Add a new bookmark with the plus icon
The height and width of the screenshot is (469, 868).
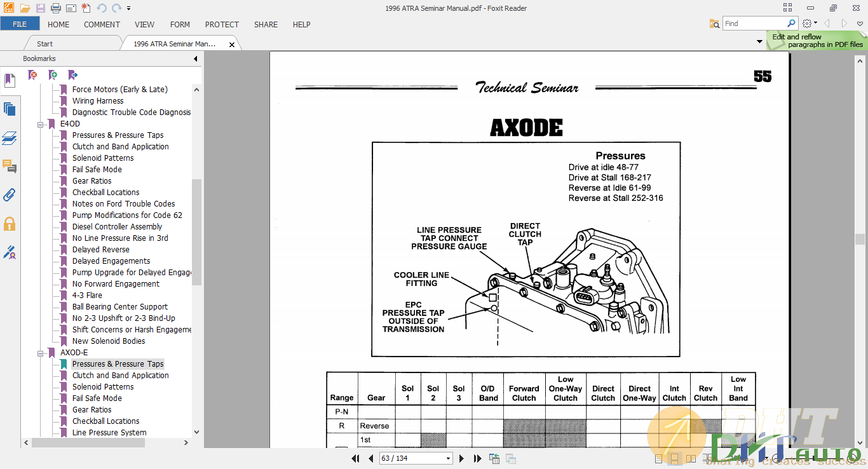pyautogui.click(x=53, y=74)
